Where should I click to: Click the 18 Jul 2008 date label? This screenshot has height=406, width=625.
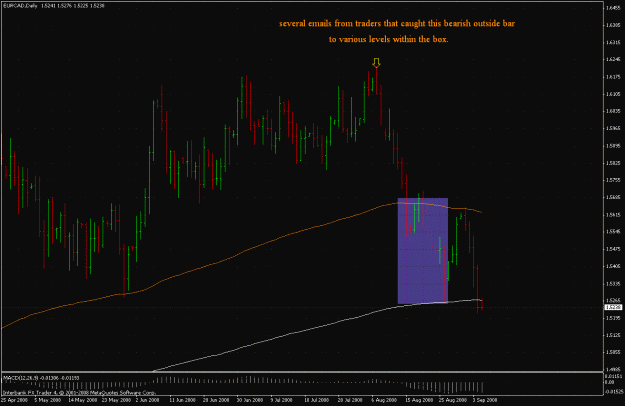tap(317, 400)
